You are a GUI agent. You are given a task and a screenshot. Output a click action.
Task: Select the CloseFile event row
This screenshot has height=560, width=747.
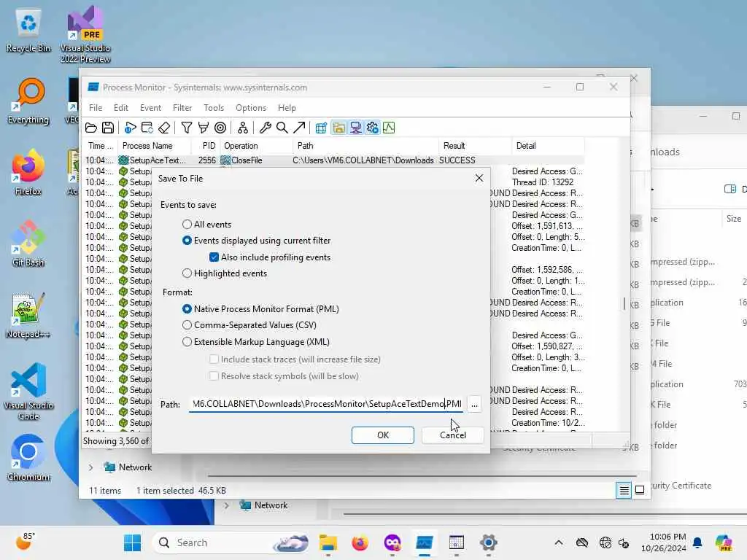pos(334,160)
